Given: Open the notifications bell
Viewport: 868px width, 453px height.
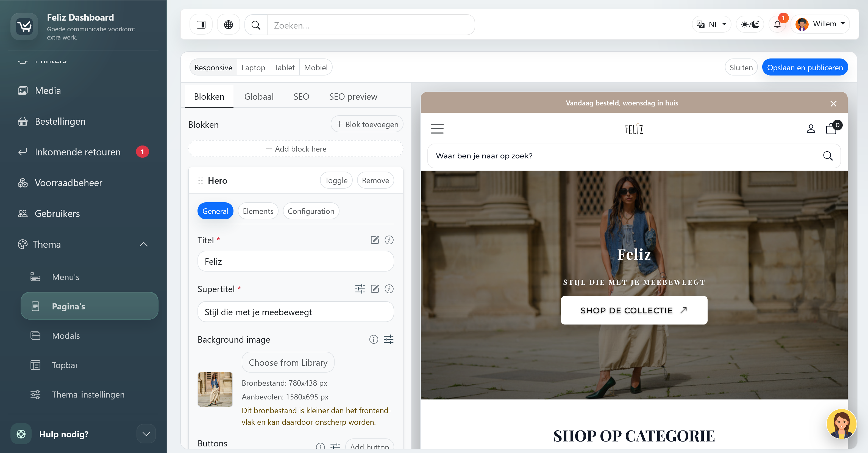Looking at the screenshot, I should 777,24.
